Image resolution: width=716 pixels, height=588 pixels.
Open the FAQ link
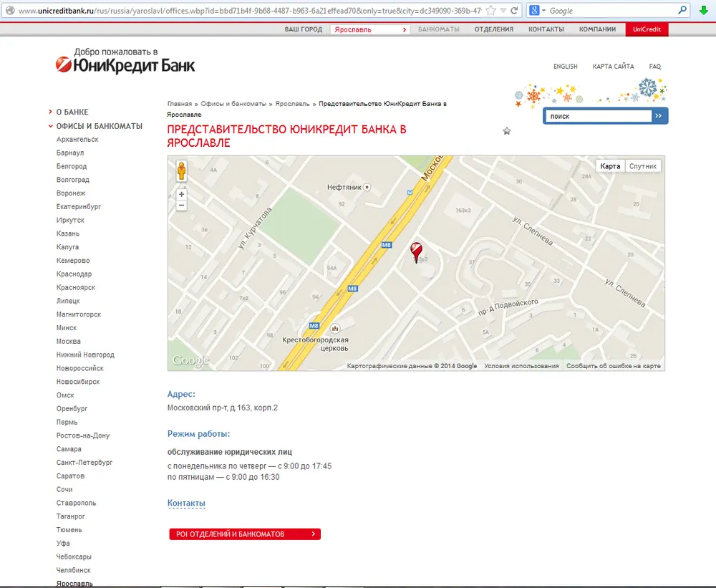click(655, 66)
